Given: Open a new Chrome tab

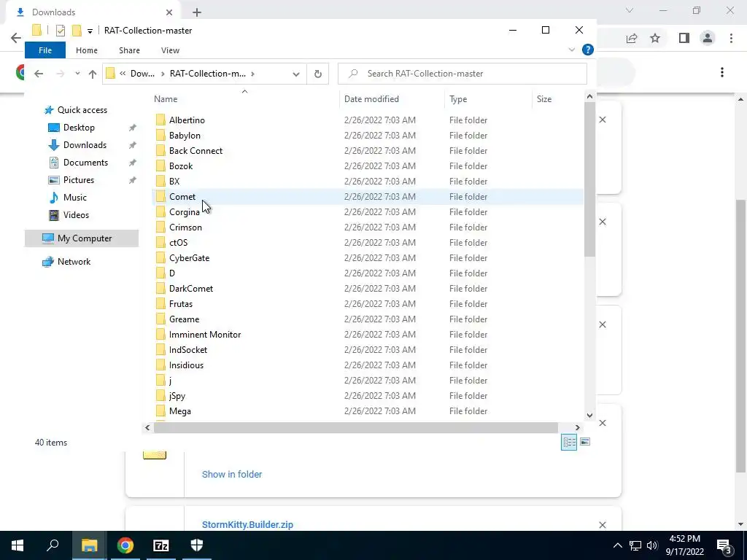Looking at the screenshot, I should 197,12.
